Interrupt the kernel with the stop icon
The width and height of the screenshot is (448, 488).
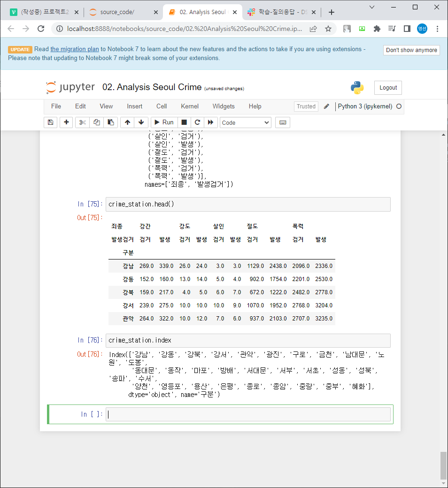(x=184, y=122)
